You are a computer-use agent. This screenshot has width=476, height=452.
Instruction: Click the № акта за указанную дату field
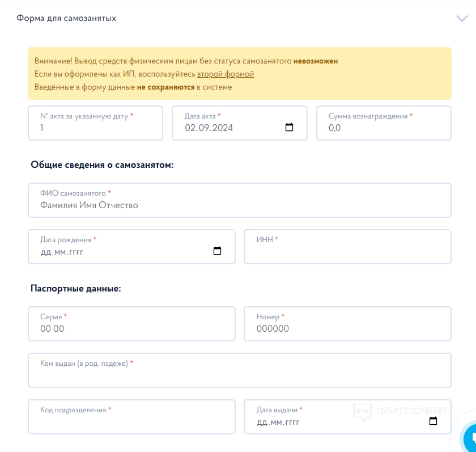[95, 128]
